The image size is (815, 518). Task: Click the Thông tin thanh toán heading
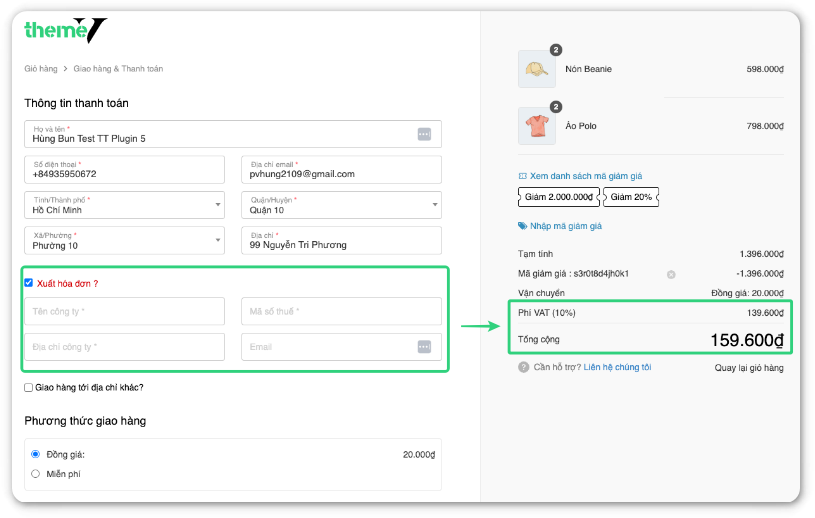(x=76, y=103)
